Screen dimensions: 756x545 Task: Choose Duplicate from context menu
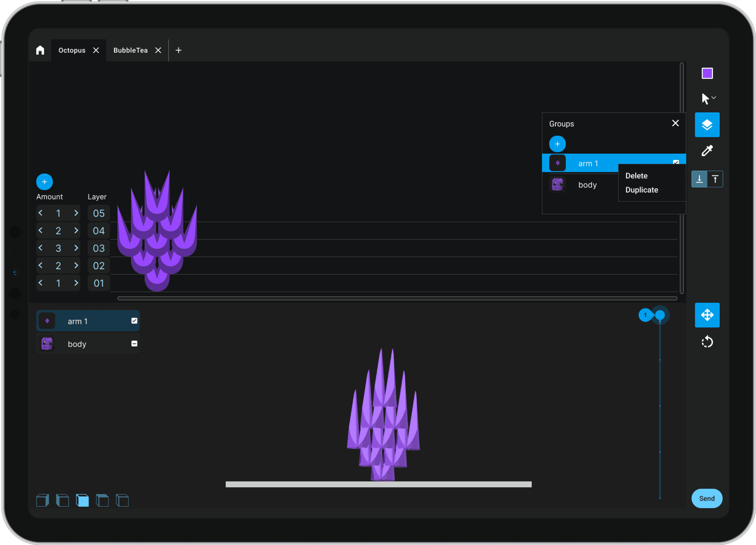[x=641, y=190]
